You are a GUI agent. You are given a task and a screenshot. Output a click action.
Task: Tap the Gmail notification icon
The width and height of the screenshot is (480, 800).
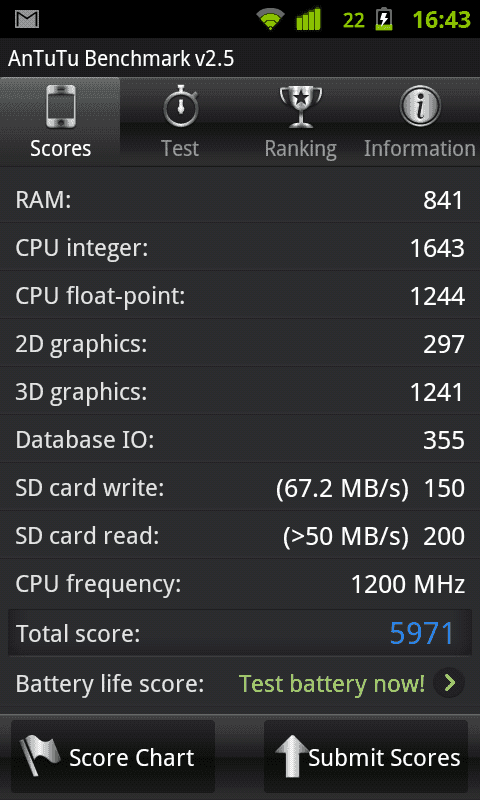coord(27,19)
